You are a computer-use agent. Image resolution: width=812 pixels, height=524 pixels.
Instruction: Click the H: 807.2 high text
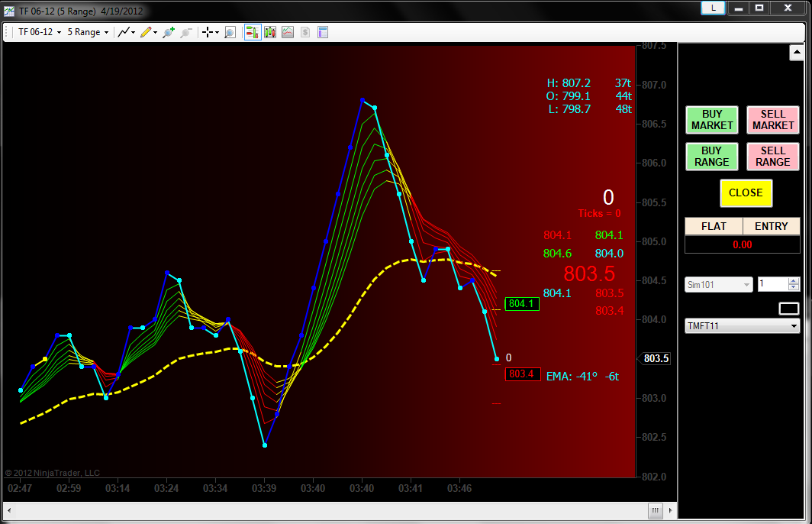click(569, 83)
